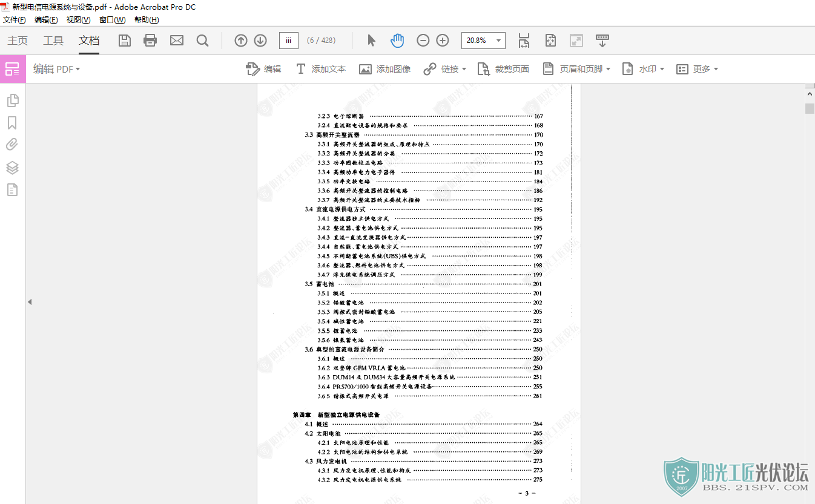Click the pink Edit PDF tool icon

coord(13,69)
